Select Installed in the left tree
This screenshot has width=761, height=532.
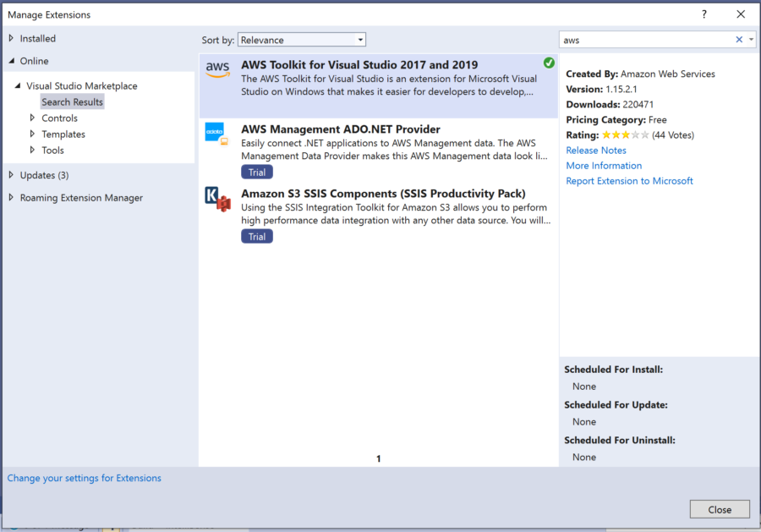(x=38, y=38)
